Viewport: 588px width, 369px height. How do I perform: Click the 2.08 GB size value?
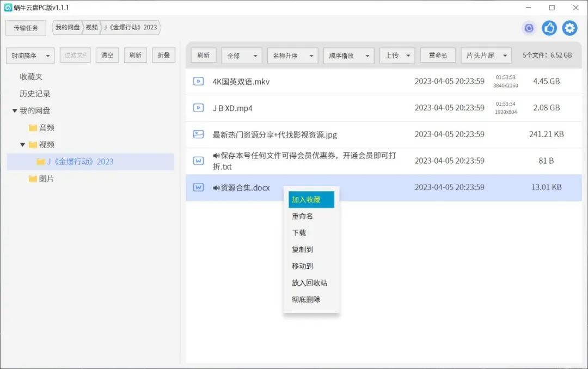[x=547, y=108]
